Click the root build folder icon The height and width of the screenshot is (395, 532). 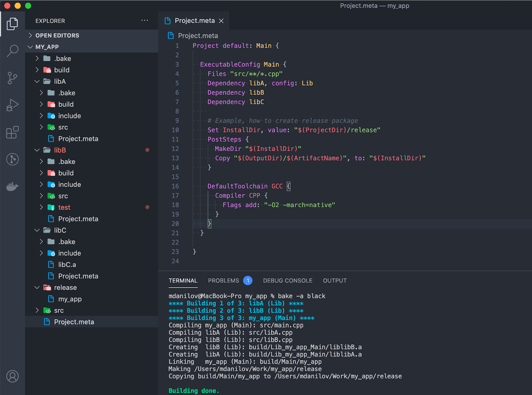[47, 70]
